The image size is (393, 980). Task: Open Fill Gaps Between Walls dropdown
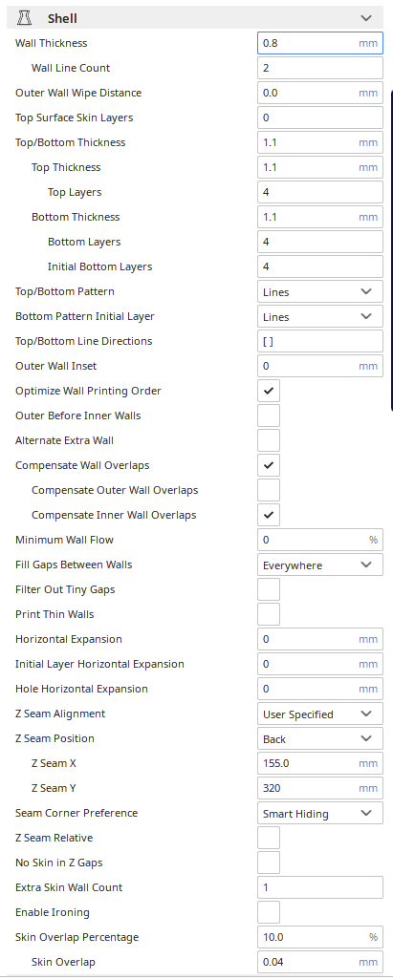[x=319, y=565]
